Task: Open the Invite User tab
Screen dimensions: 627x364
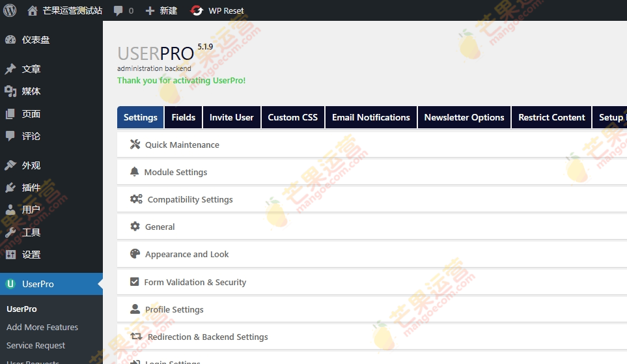Action: (232, 117)
